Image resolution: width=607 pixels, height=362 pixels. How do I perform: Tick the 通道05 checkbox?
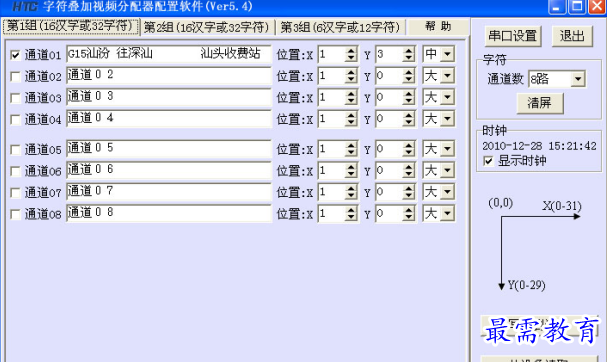[15, 149]
